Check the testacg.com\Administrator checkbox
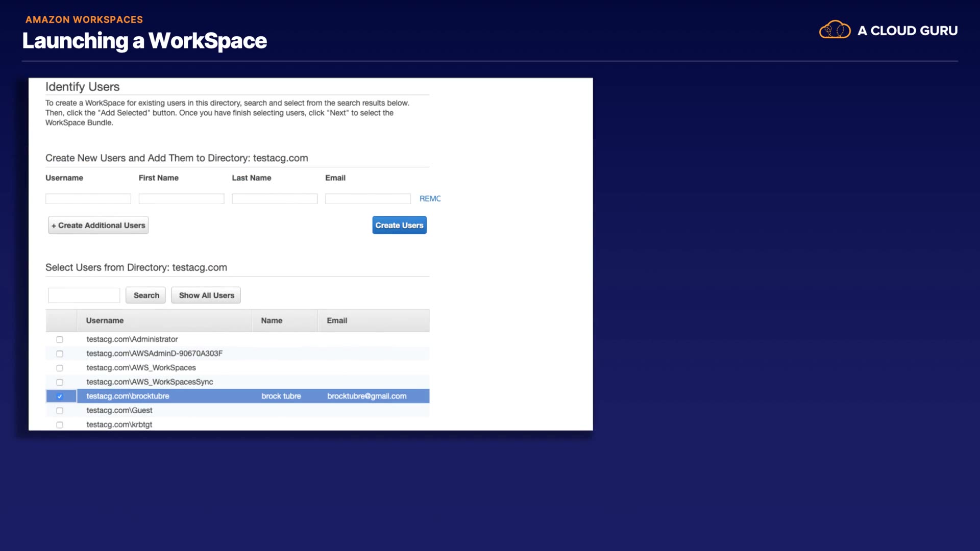980x551 pixels. click(60, 340)
